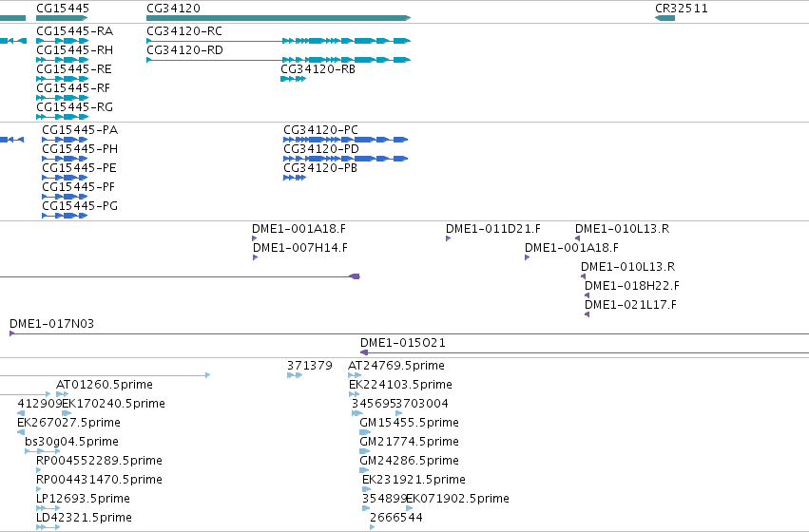The image size is (809, 532).
Task: Select transcript CG15445-RH
Action: pos(74,50)
